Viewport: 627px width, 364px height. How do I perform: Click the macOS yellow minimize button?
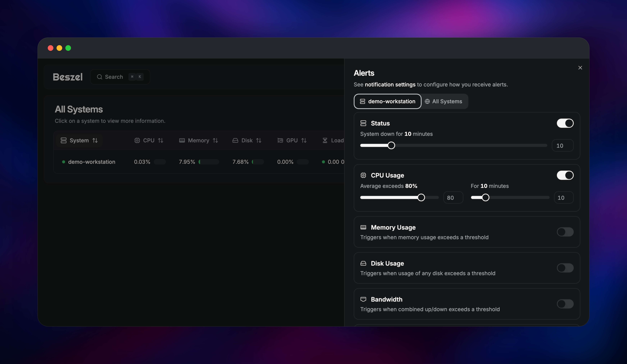[x=59, y=48]
